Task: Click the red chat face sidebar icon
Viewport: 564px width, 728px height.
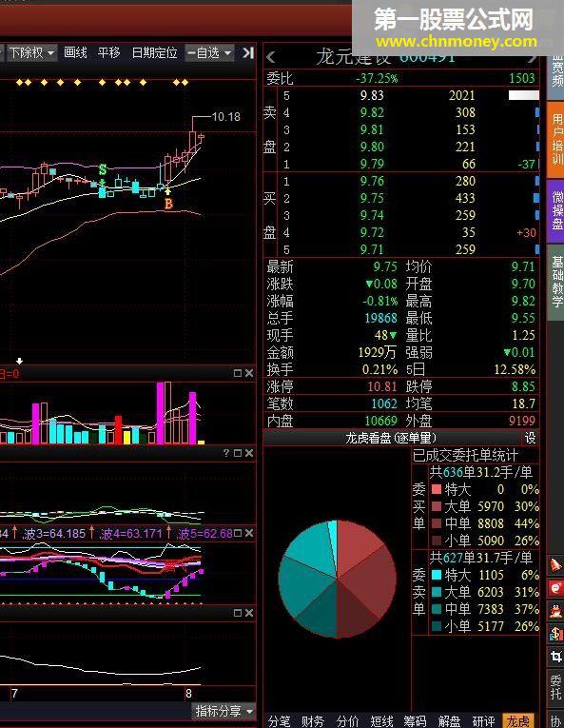Action: click(x=555, y=588)
